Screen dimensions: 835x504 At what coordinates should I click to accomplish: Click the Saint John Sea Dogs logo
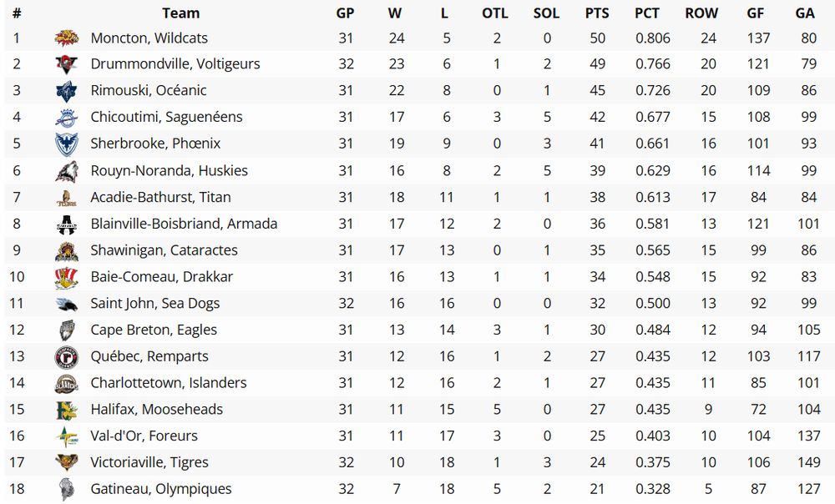[67, 304]
